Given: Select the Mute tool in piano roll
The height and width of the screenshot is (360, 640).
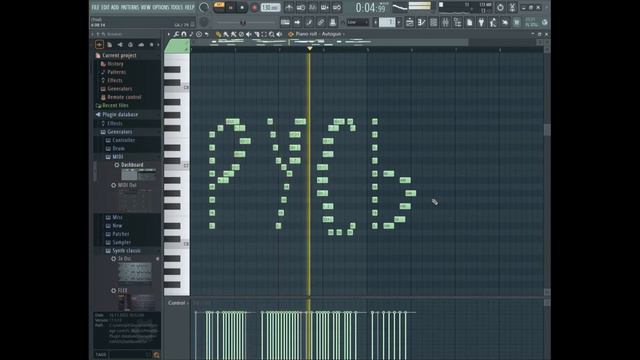Looking at the screenshot, I should 249,34.
